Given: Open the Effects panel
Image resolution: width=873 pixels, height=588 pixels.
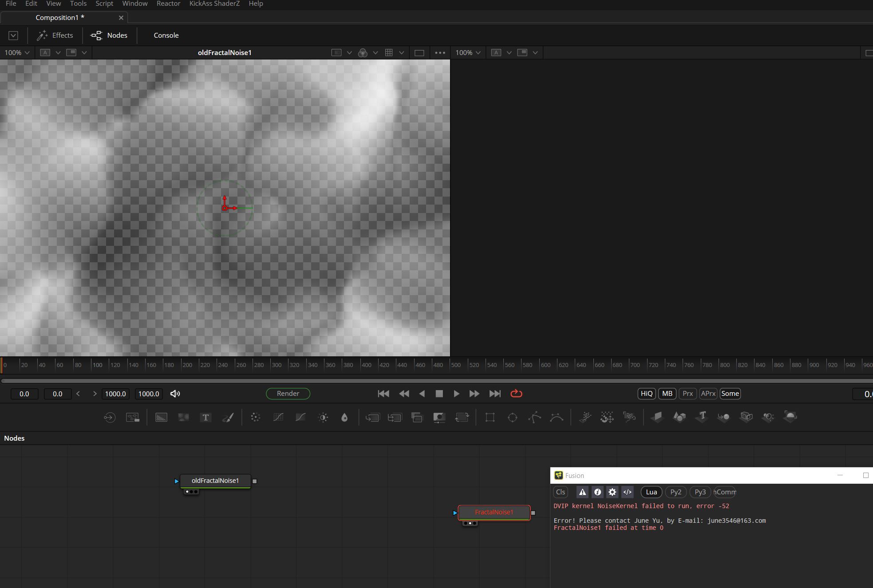Looking at the screenshot, I should 55,36.
